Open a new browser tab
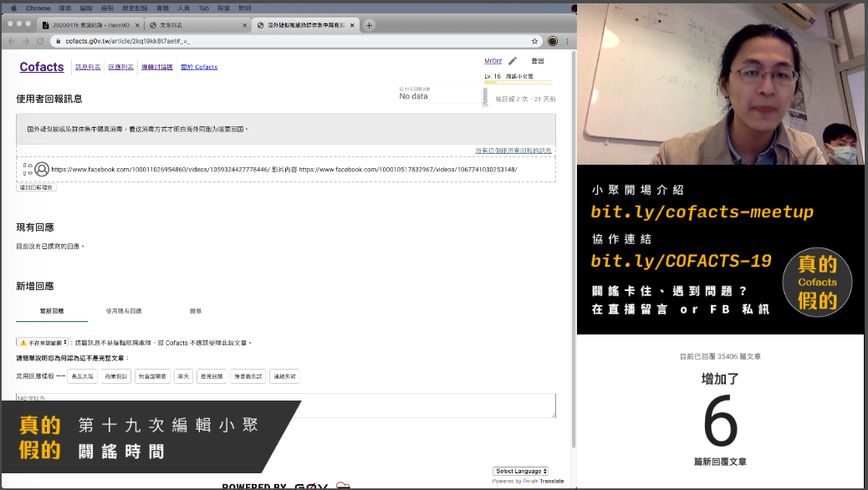 click(x=370, y=25)
